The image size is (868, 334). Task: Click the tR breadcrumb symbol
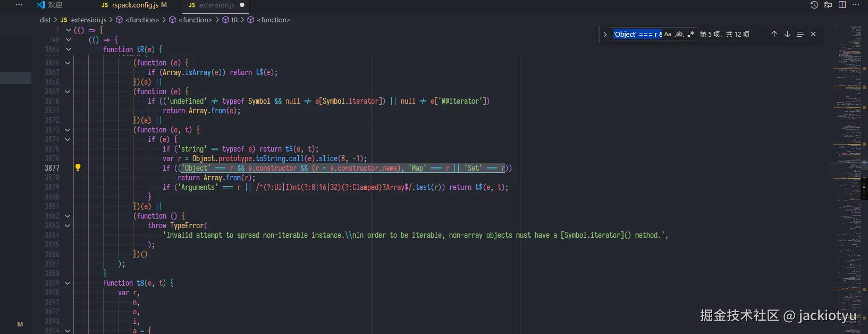(234, 20)
